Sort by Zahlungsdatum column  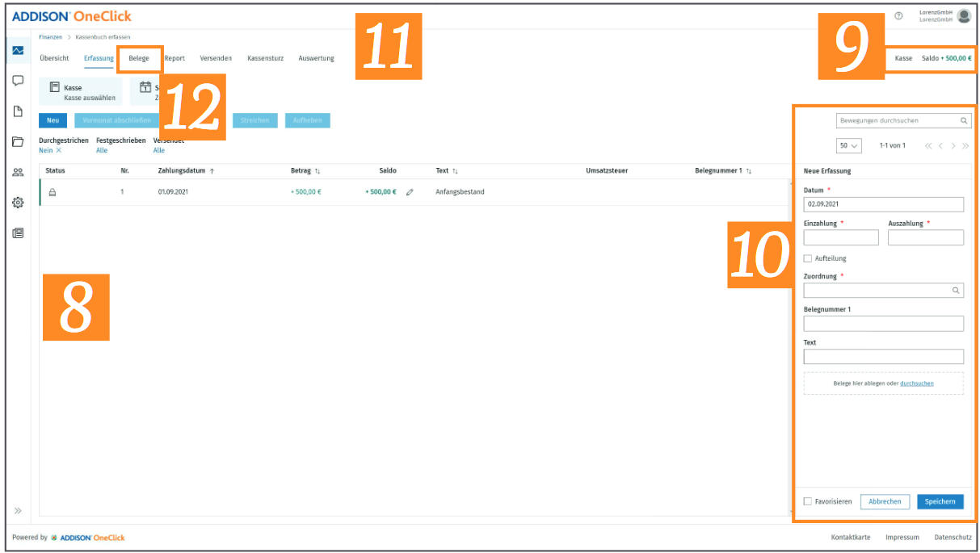pyautogui.click(x=186, y=171)
